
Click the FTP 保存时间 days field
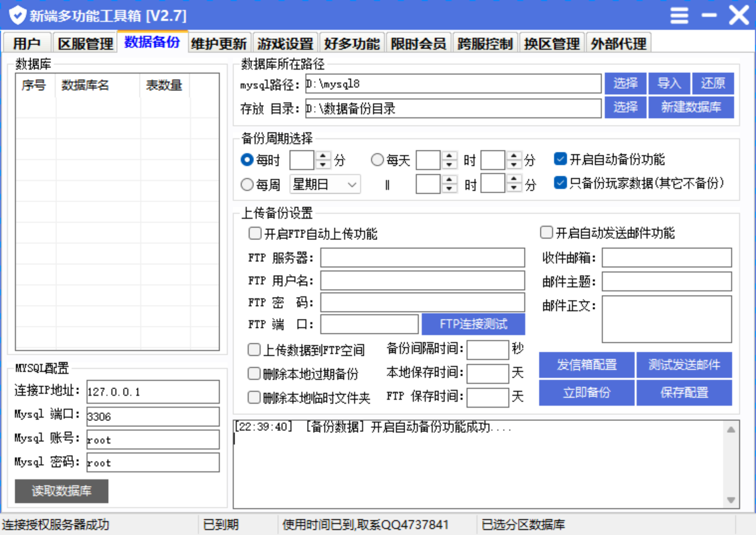(487, 398)
